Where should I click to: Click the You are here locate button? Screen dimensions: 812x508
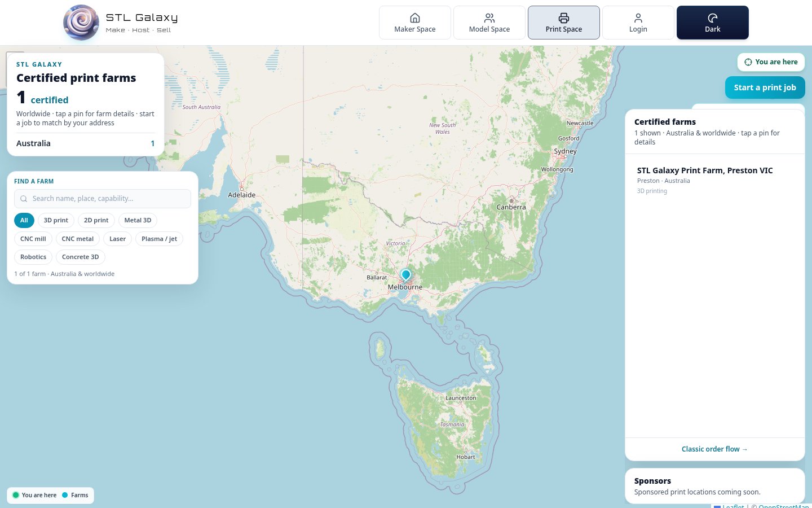click(771, 62)
